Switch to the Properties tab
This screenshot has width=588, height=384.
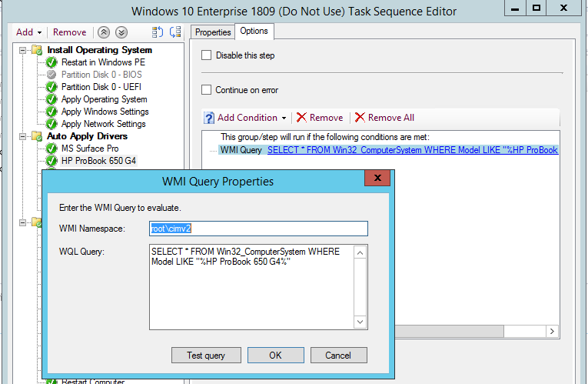click(213, 32)
